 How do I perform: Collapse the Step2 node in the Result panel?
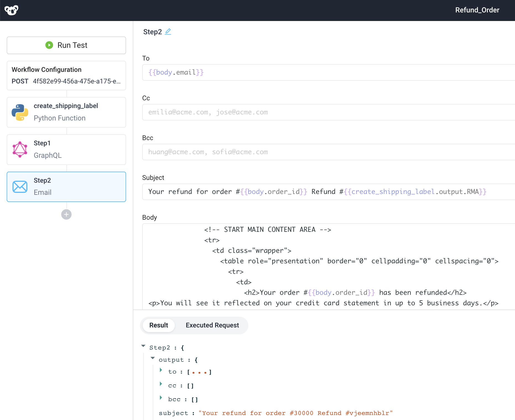(x=143, y=346)
